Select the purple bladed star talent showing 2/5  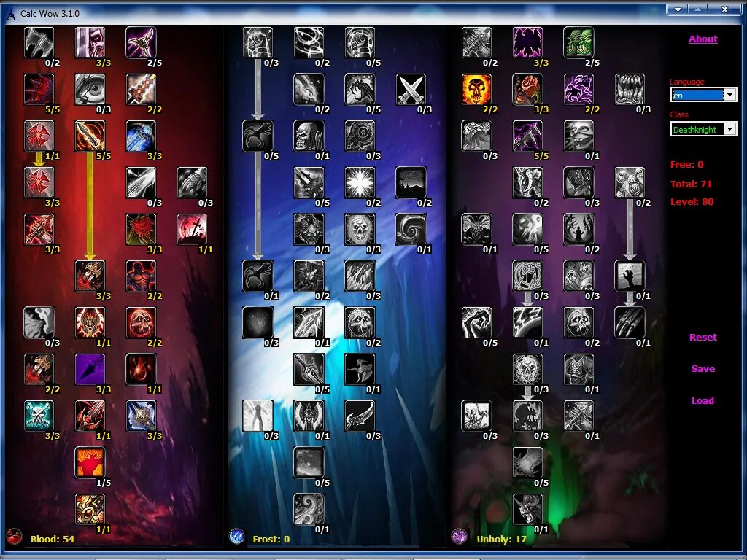[x=141, y=42]
